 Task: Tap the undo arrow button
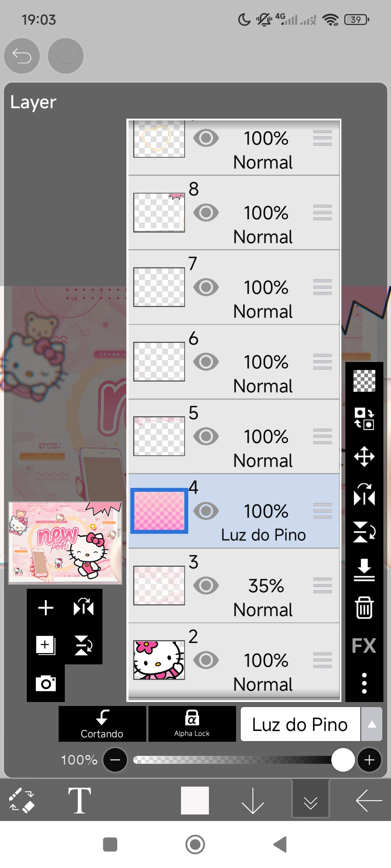coord(22,56)
